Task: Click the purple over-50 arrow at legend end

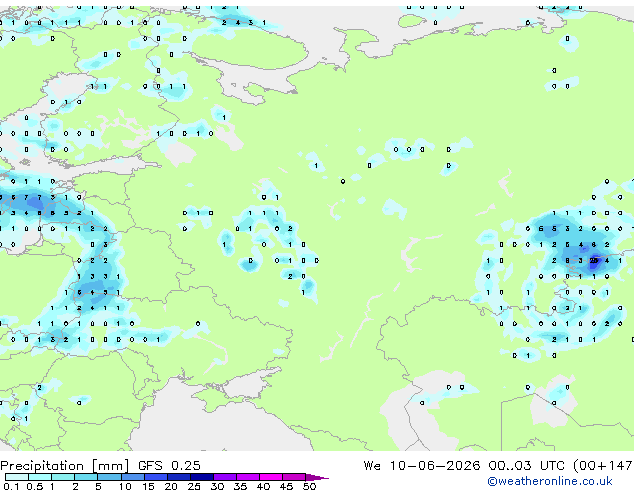Action: pos(317,477)
